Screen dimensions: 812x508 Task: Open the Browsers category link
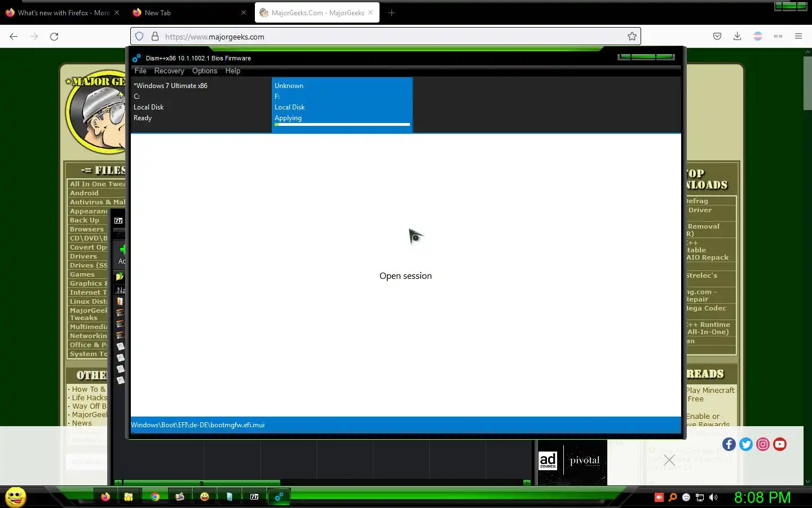pyautogui.click(x=87, y=229)
